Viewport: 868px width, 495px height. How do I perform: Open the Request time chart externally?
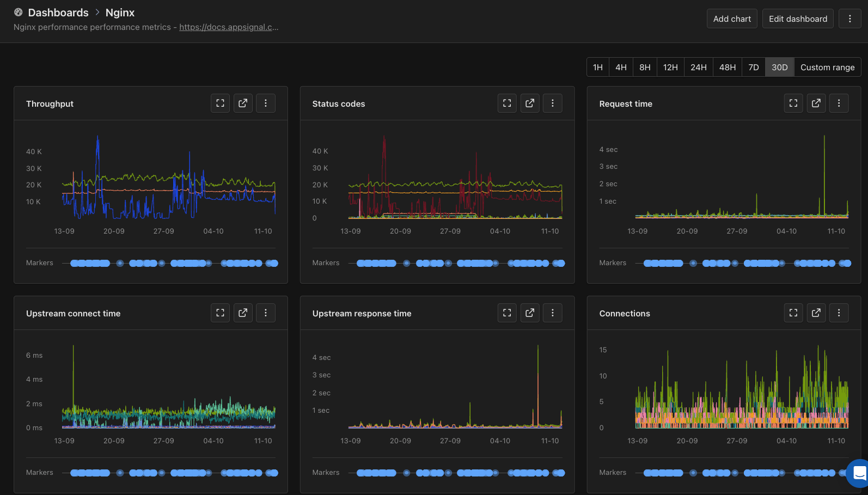(x=816, y=103)
